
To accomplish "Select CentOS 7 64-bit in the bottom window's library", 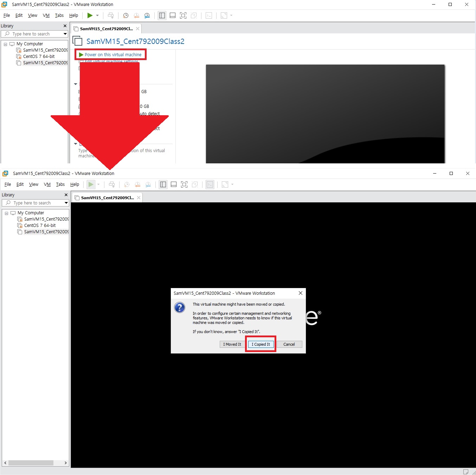I will click(x=40, y=226).
